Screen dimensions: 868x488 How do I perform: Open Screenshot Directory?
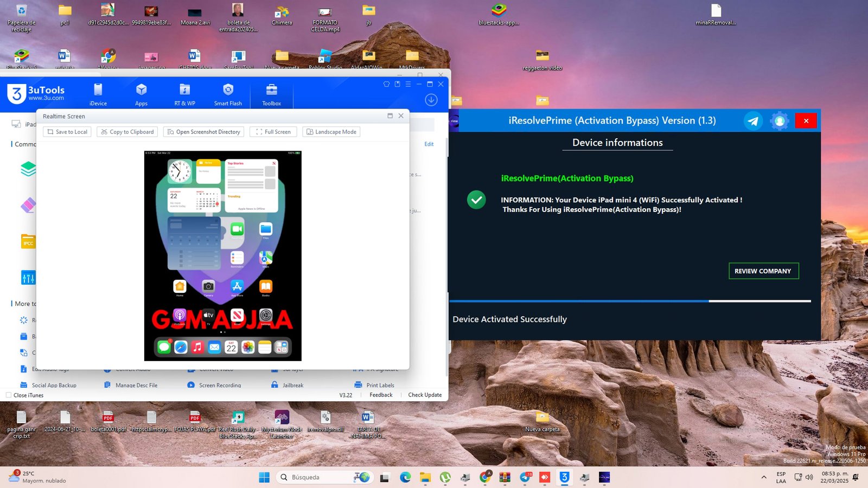click(x=203, y=132)
